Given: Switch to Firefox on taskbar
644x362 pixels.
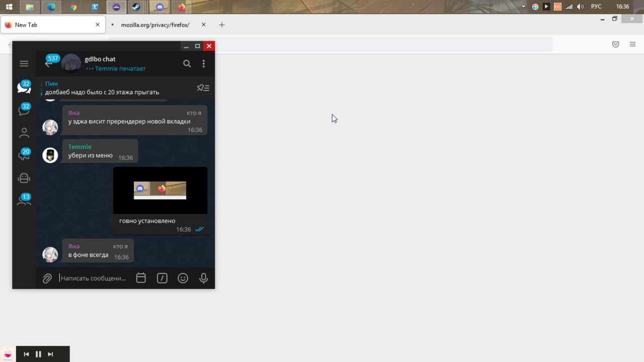Looking at the screenshot, I should tap(182, 7).
